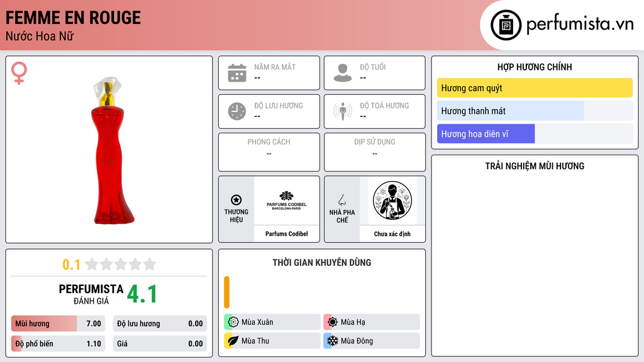
Task: Click the Giá 0.00 score row
Action: (160, 344)
